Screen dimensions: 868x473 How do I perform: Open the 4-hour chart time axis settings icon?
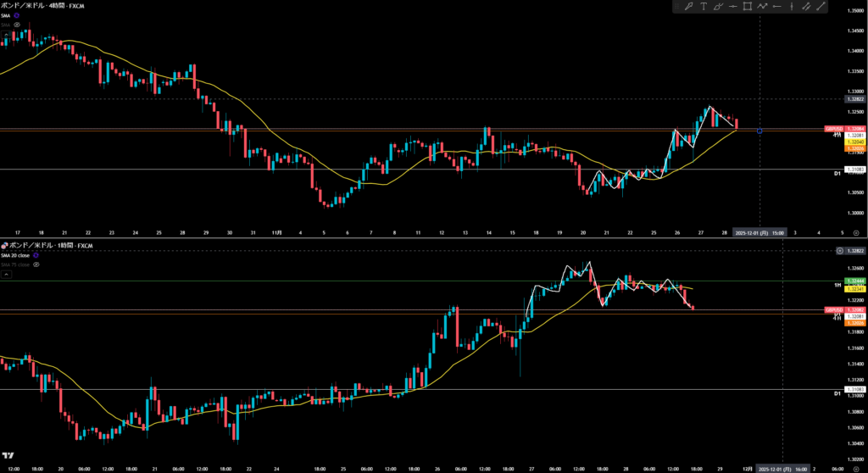855,231
